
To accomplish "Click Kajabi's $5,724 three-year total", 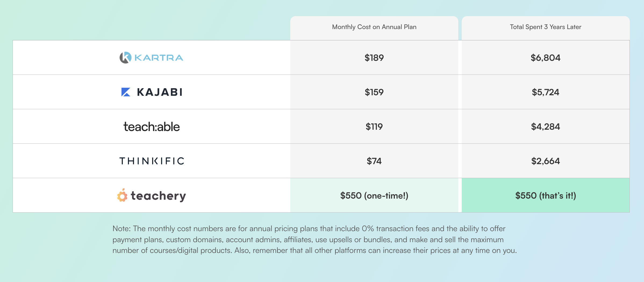I will coord(546,92).
